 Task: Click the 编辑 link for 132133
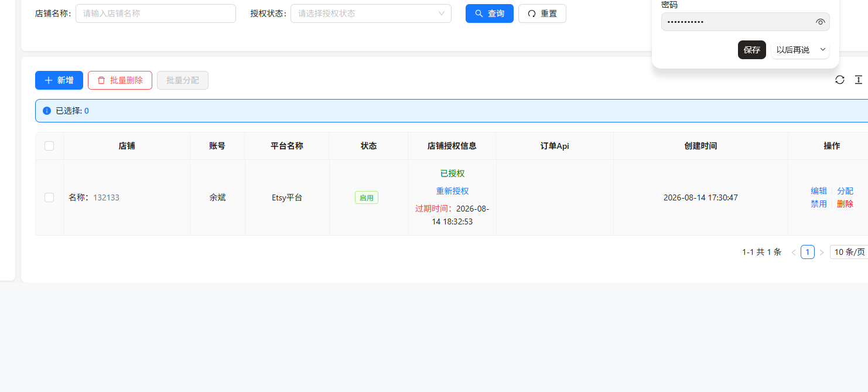point(819,191)
